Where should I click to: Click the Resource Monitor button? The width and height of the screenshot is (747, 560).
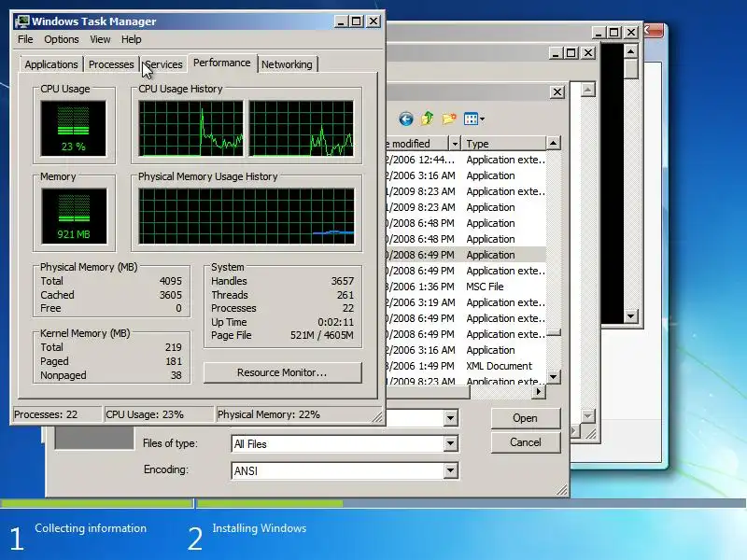click(x=282, y=372)
